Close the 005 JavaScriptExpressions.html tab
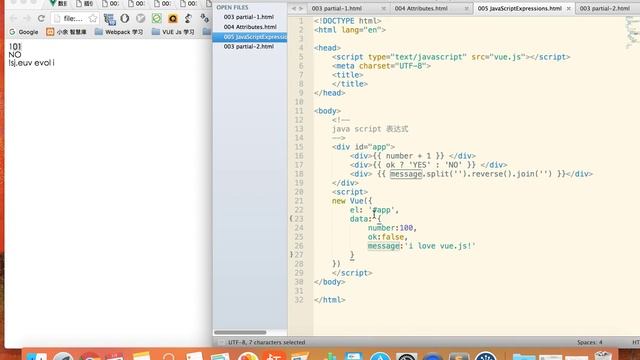 [569, 9]
